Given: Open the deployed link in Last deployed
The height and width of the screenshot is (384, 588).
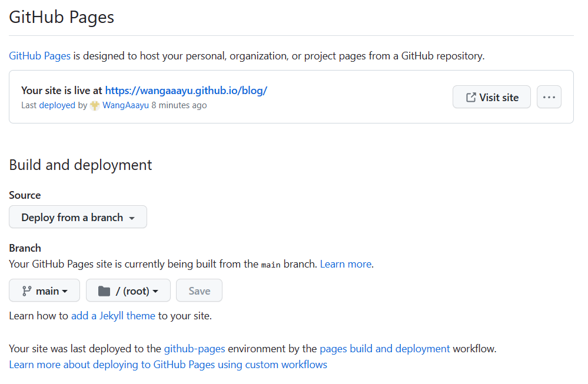Looking at the screenshot, I should [x=57, y=105].
